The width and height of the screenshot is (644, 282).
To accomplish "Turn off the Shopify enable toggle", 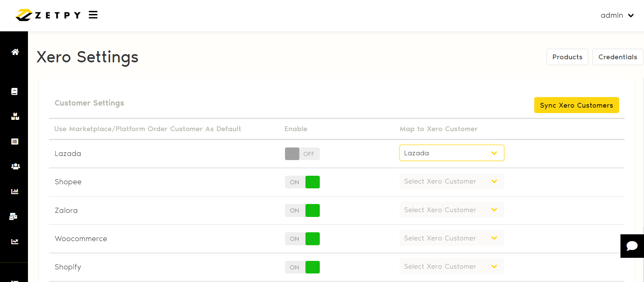I will click(x=302, y=267).
